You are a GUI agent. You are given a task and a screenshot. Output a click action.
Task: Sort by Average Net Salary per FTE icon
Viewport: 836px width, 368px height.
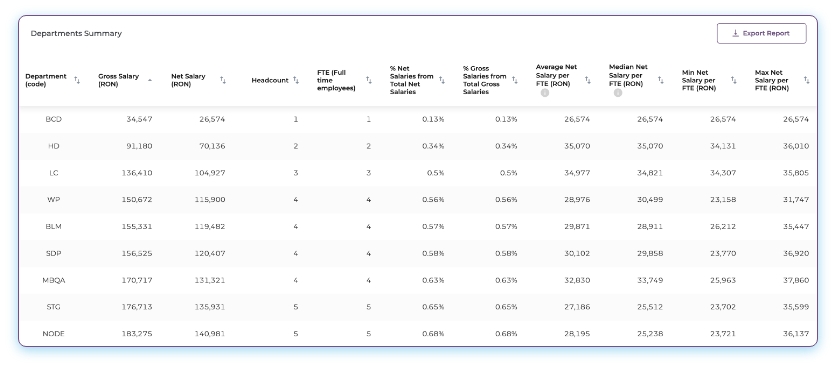(588, 80)
